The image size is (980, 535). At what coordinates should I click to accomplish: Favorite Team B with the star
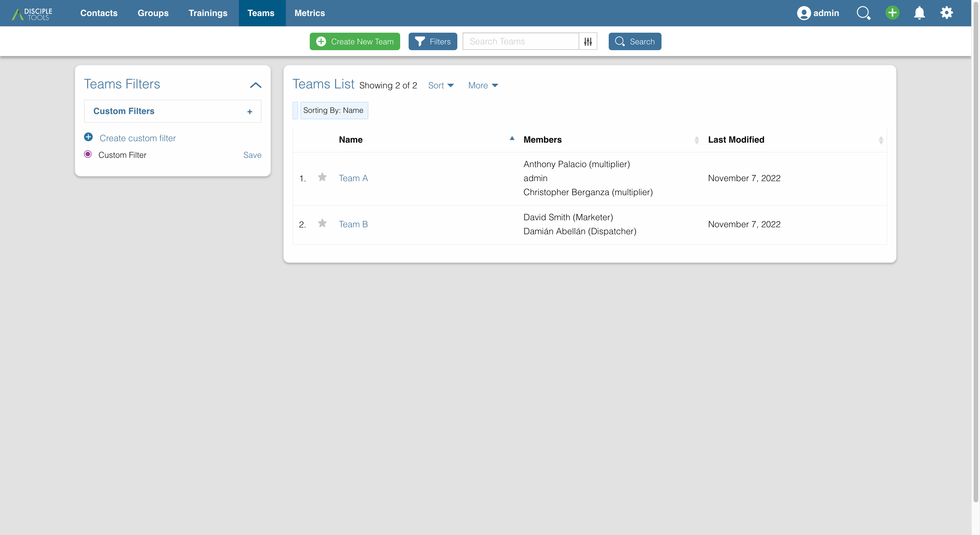pos(322,223)
